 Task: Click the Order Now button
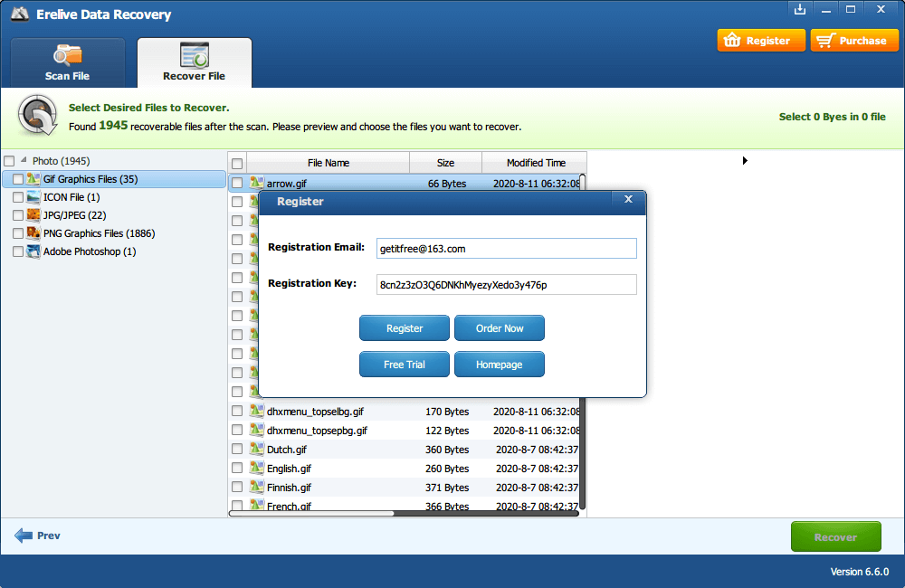(x=500, y=328)
